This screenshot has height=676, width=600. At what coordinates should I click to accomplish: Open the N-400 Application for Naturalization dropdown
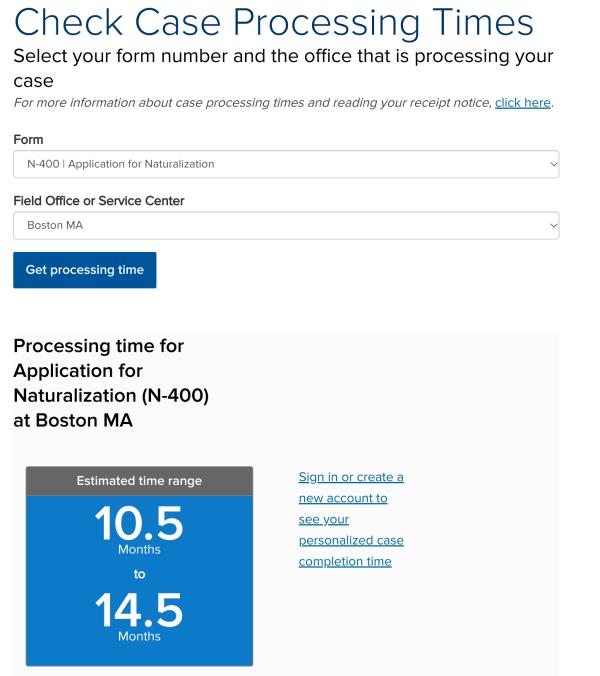pos(286,164)
